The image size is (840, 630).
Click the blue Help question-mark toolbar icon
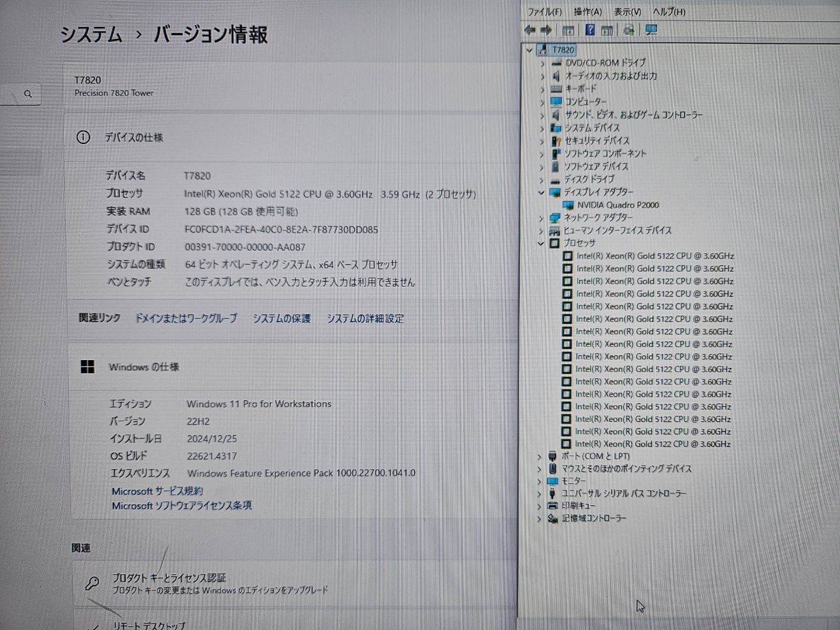(x=590, y=30)
